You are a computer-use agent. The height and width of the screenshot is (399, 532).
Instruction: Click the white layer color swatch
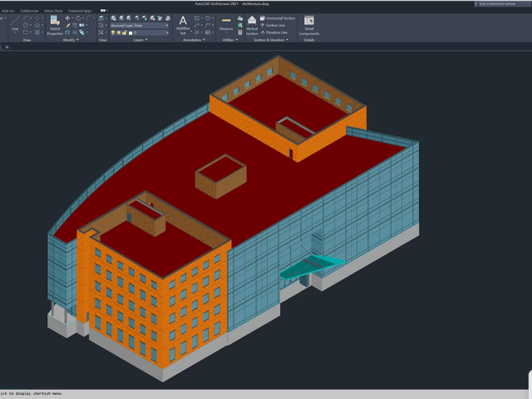(129, 32)
